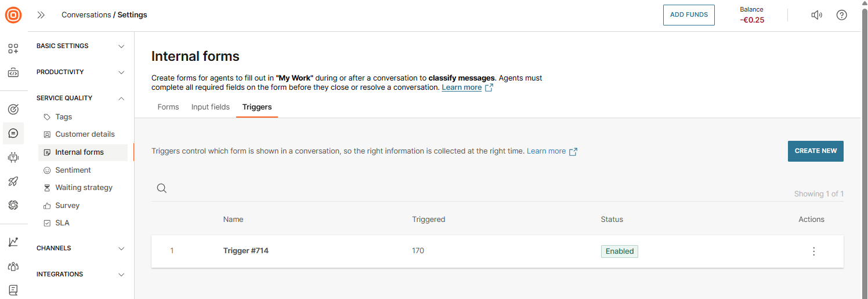The width and height of the screenshot is (868, 299).
Task: Open the help question mark icon
Action: coord(841,15)
